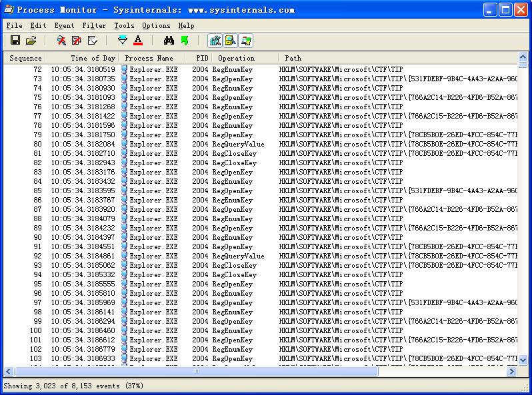Click the Time of Day column header
The image size is (532, 395).
tap(82, 59)
